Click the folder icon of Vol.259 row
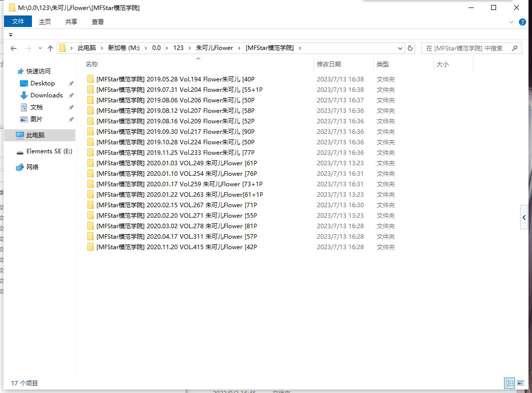532x393 pixels. (x=90, y=184)
